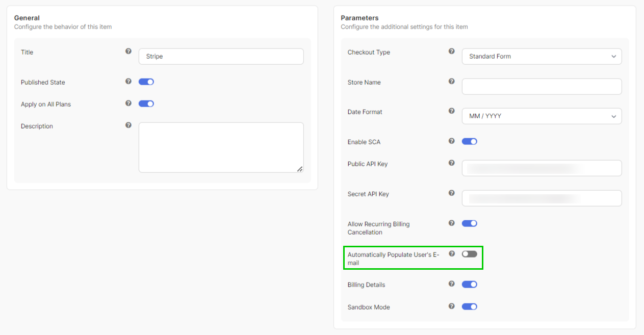Click help icon for Automatically Populate User's E-mail
The height and width of the screenshot is (335, 644).
pyautogui.click(x=452, y=254)
